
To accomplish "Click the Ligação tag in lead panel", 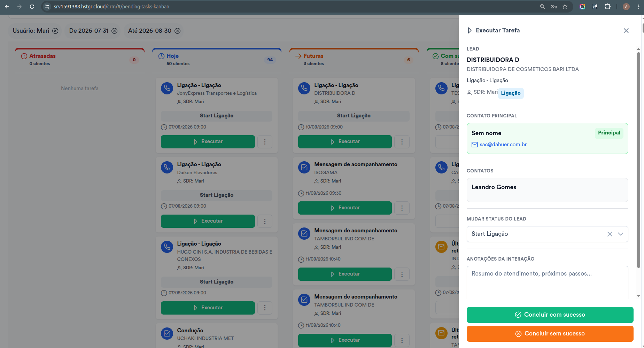I will pyautogui.click(x=511, y=93).
